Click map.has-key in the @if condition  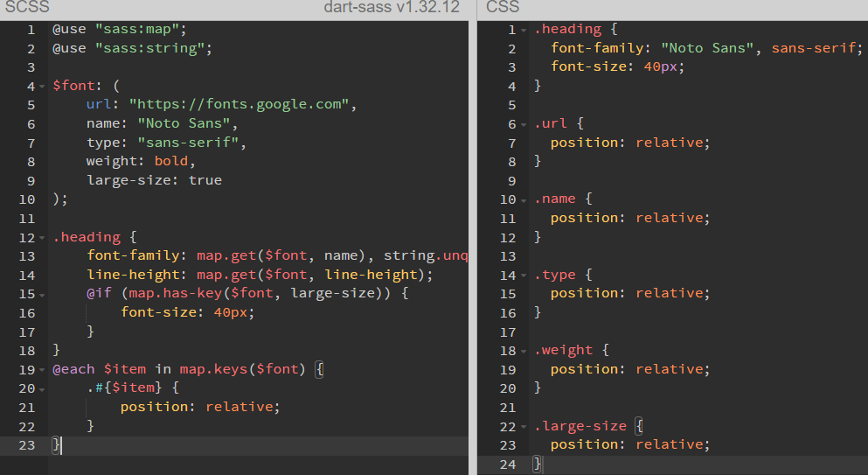click(x=175, y=293)
